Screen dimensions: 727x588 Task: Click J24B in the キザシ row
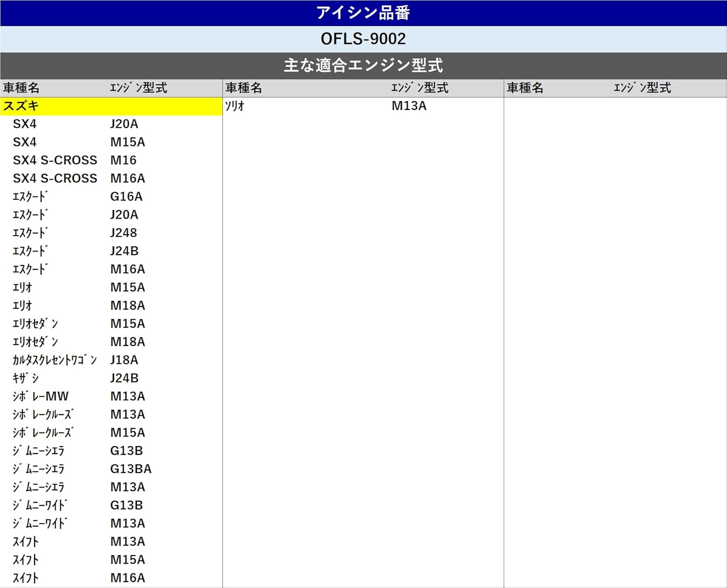point(124,378)
